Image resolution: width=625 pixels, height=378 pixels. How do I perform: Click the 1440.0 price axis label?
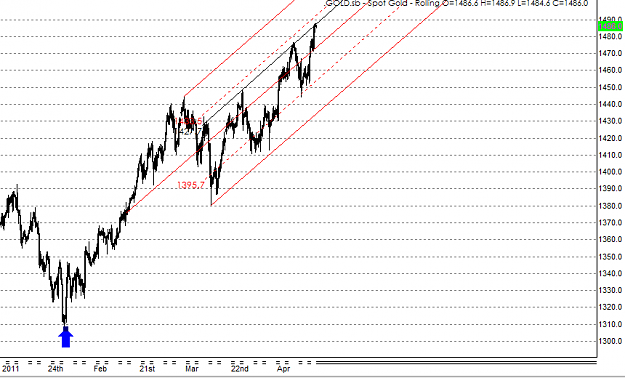point(610,104)
